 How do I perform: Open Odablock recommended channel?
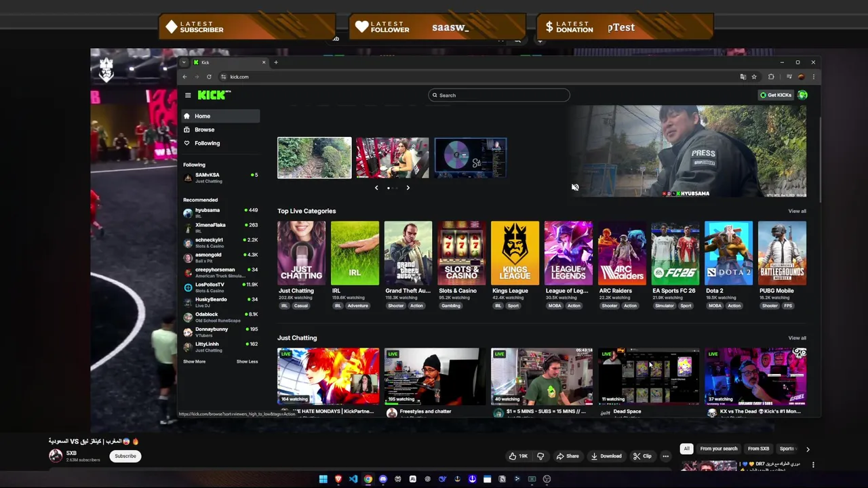point(220,317)
